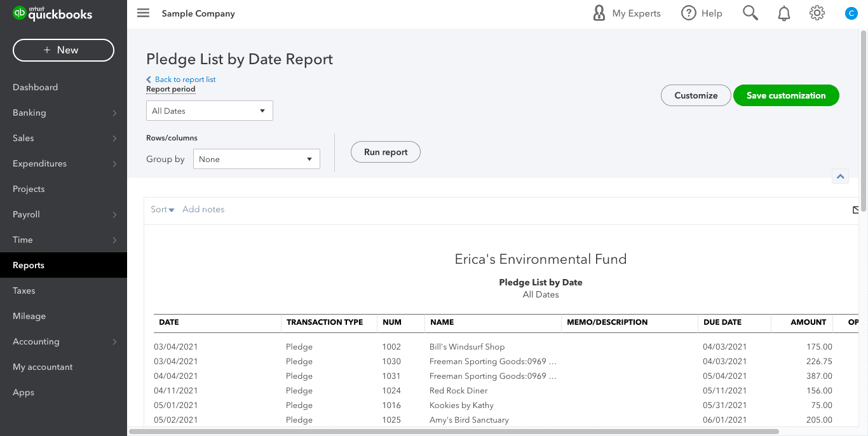Screen dimensions: 868x436
Task: Open the Group by dropdown
Action: click(257, 159)
